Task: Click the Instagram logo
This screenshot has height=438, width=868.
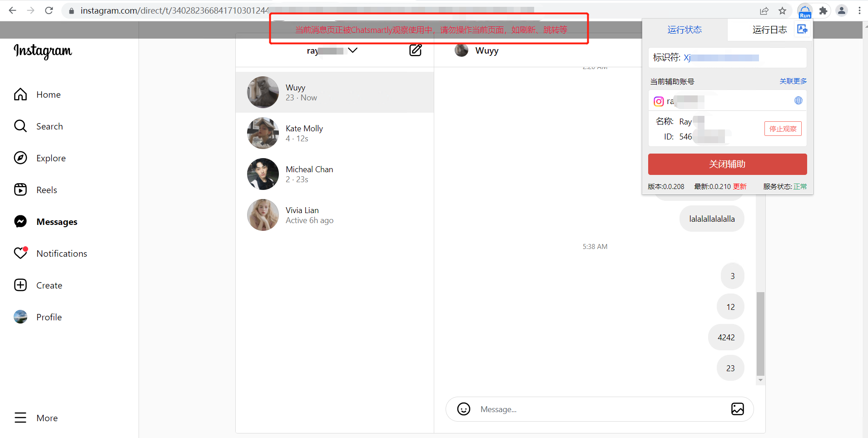Action: [43, 51]
